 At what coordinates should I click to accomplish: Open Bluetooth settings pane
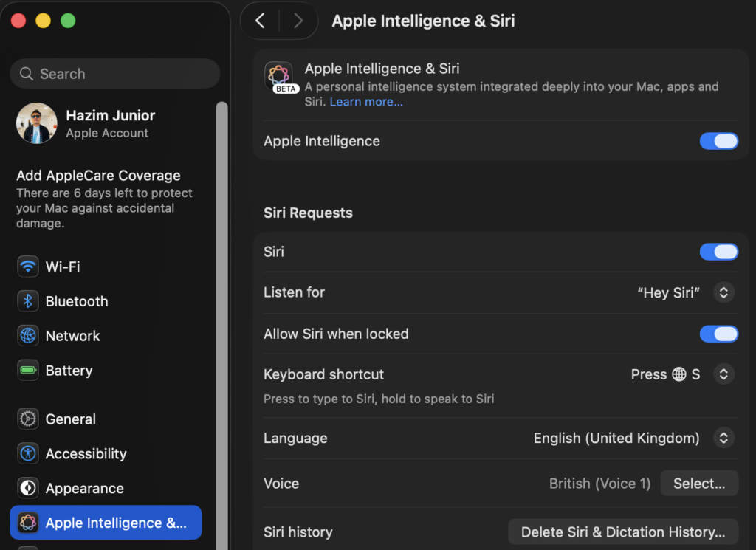106,300
